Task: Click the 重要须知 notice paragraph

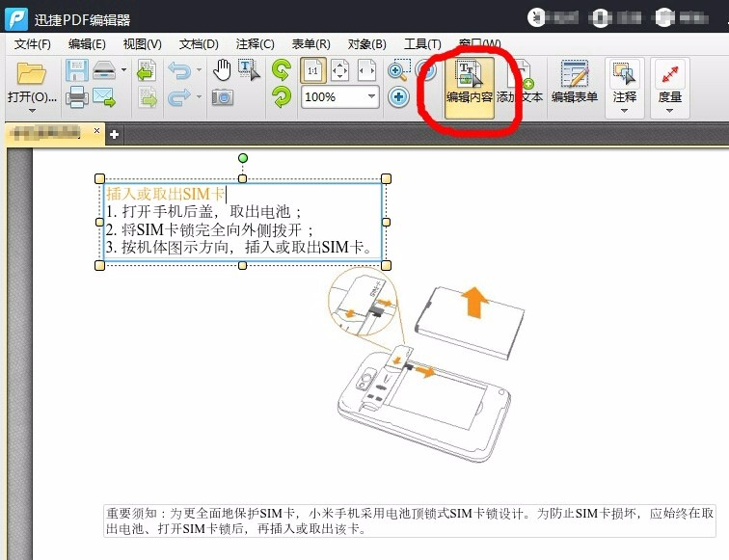Action: (409, 520)
